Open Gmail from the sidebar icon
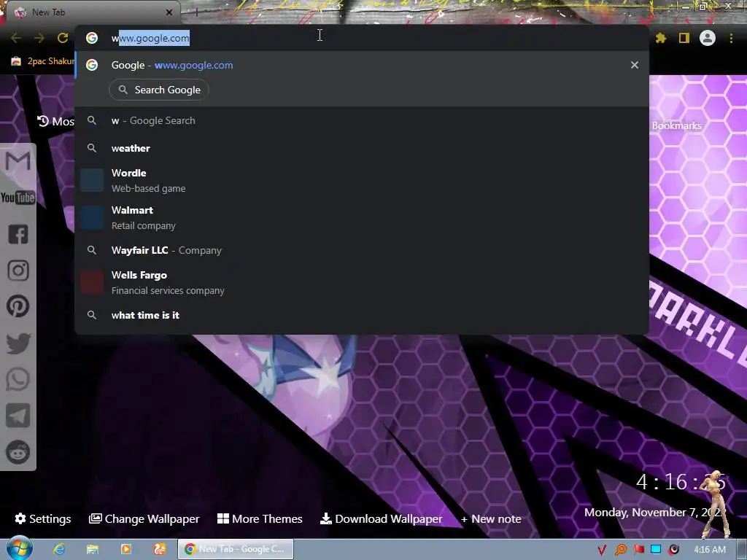The image size is (747, 560). click(x=18, y=161)
